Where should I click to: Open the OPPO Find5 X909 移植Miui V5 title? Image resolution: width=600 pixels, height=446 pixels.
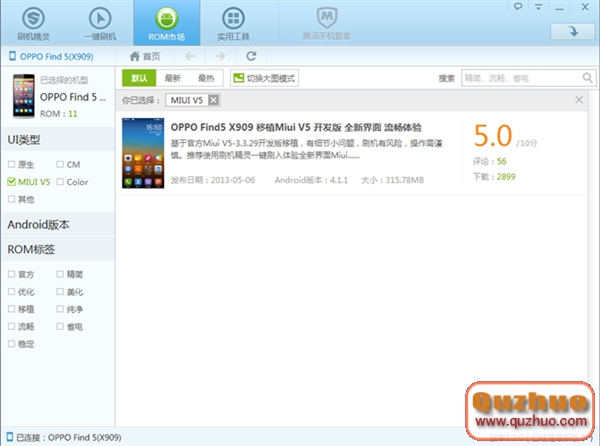tap(296, 127)
